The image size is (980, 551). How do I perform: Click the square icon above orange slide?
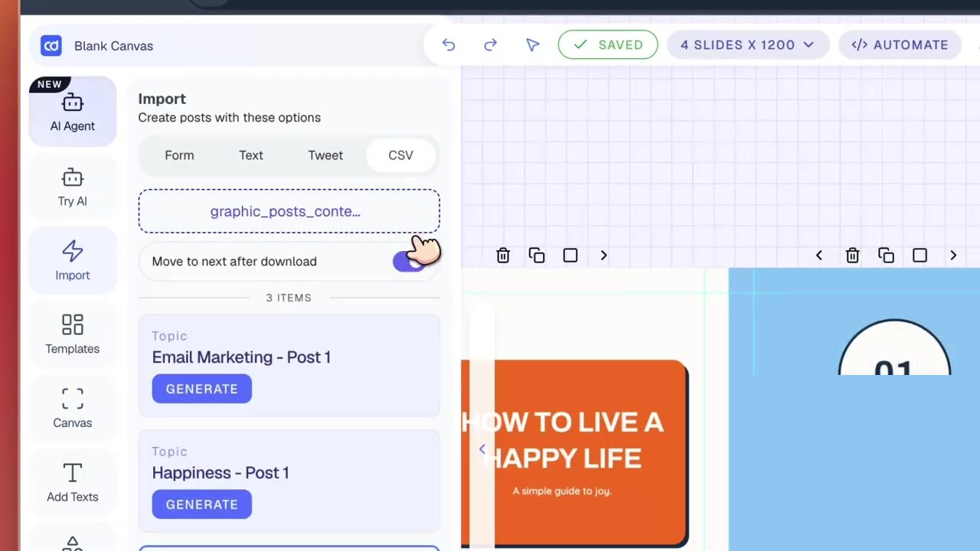pyautogui.click(x=570, y=256)
